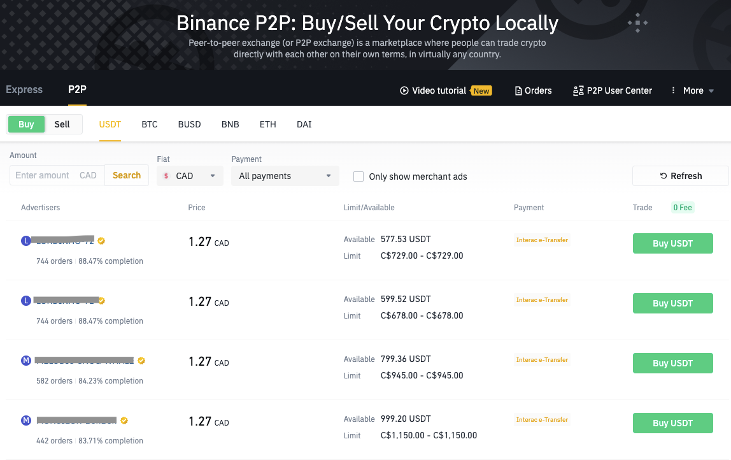Click the Refresh button label
Screen dimensions: 731x460
(x=686, y=176)
